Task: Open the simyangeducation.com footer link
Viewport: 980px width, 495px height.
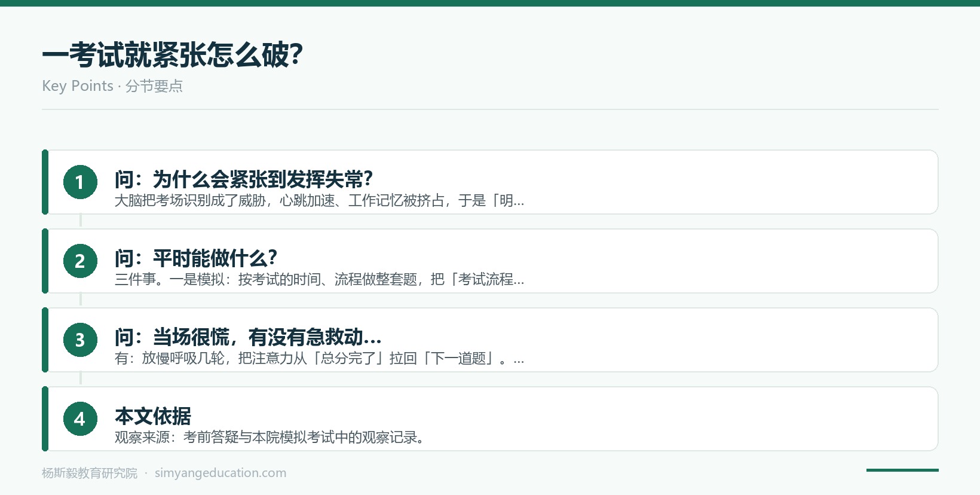Action: (x=220, y=473)
